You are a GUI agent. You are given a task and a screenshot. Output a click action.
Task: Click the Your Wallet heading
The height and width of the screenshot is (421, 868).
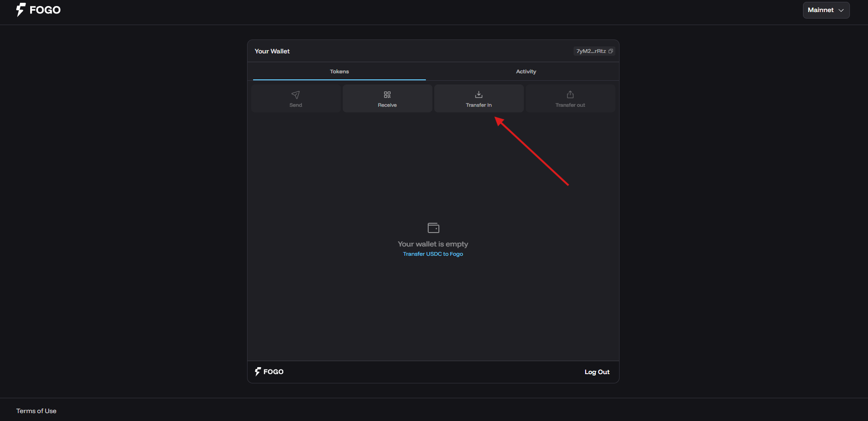272,51
